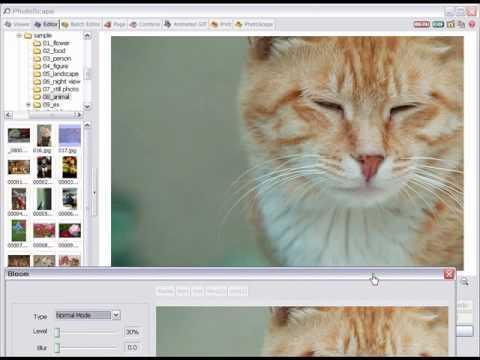
Task: Select the 00003 flowers thumbnail
Action: point(70,167)
